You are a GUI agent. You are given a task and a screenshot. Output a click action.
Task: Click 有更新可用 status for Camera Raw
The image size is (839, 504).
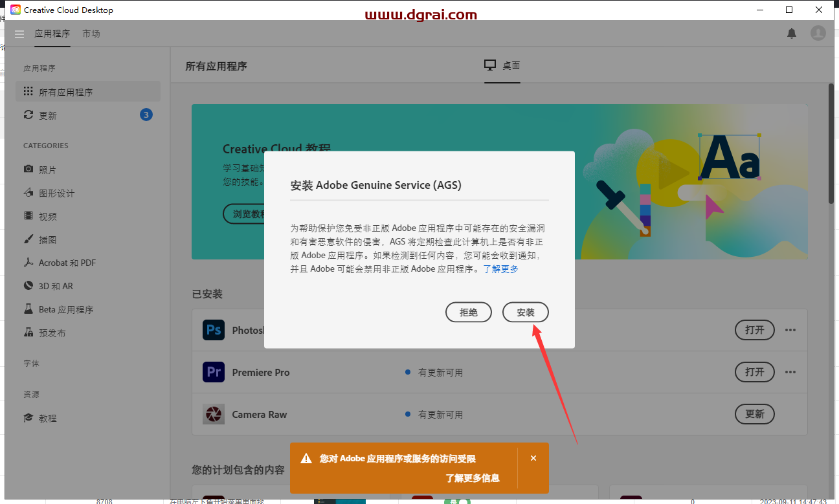click(440, 415)
